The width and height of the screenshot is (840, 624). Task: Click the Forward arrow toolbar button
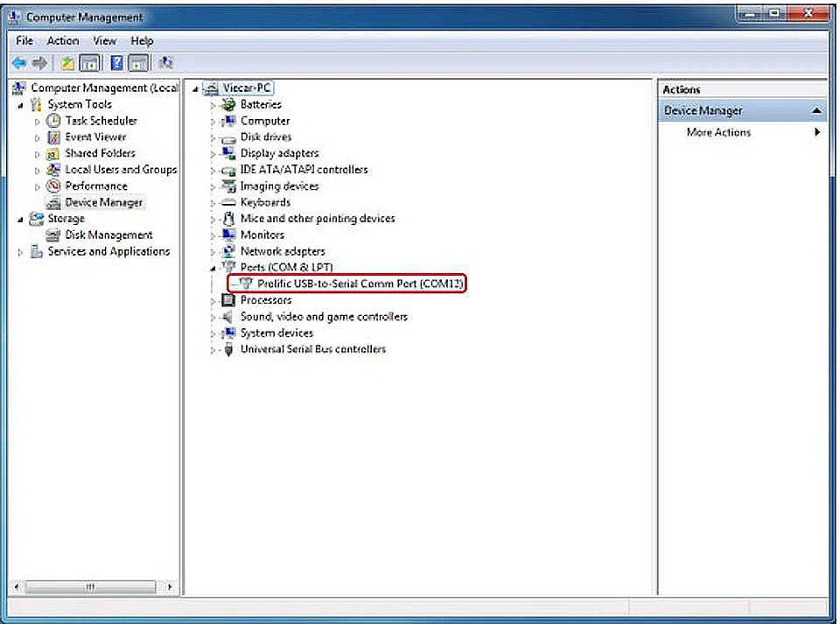[x=39, y=63]
